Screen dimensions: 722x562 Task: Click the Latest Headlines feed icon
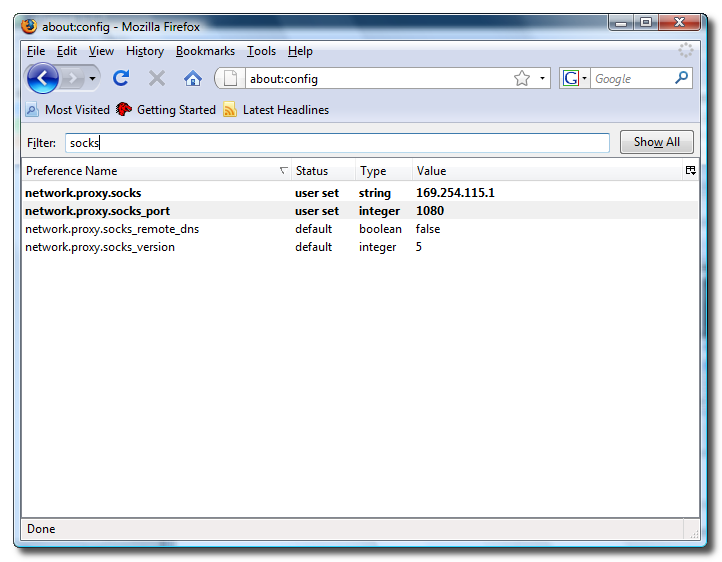(x=231, y=110)
